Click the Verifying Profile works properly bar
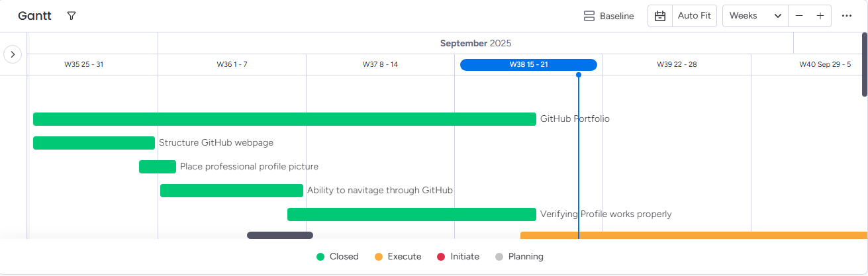This screenshot has width=868, height=276. coord(411,214)
